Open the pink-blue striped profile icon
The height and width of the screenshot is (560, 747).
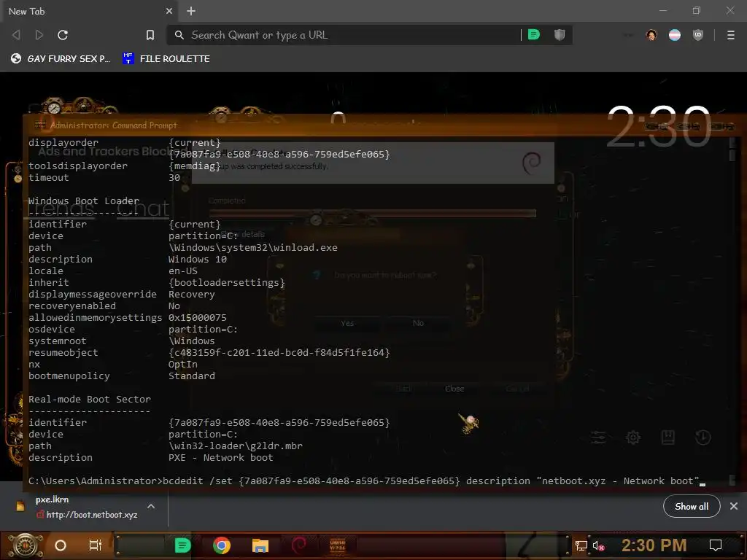pyautogui.click(x=675, y=35)
